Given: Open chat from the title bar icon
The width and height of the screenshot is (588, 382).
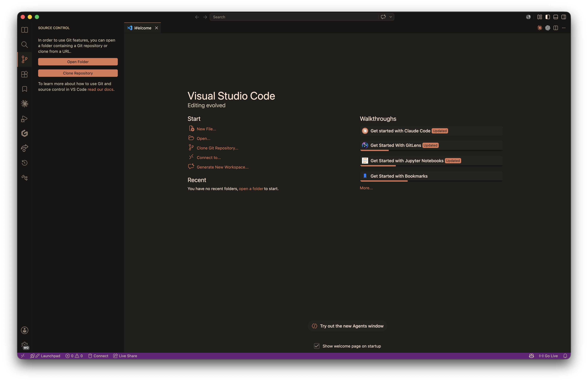Looking at the screenshot, I should coord(383,17).
